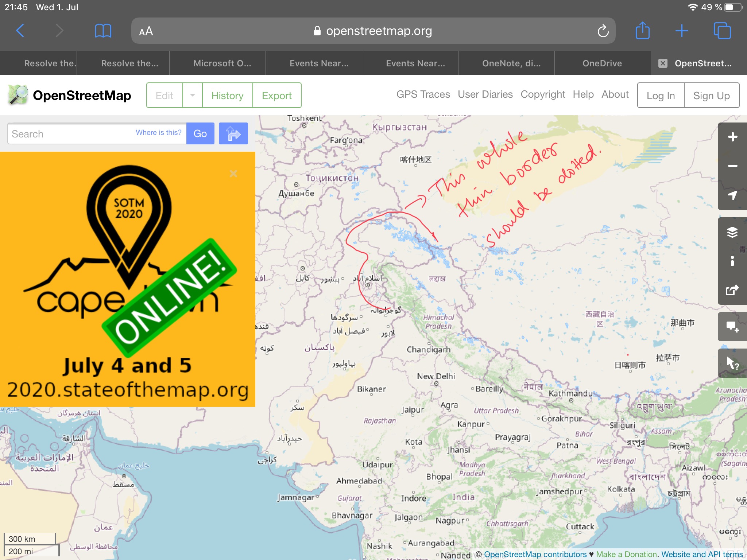Screen dimensions: 747x560
Task: Click the Log In button
Action: point(661,95)
